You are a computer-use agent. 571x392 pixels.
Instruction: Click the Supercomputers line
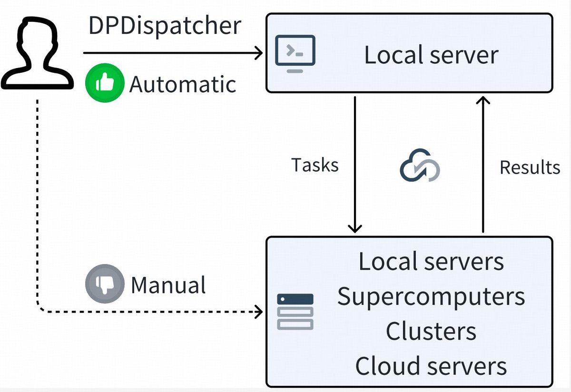point(431,297)
